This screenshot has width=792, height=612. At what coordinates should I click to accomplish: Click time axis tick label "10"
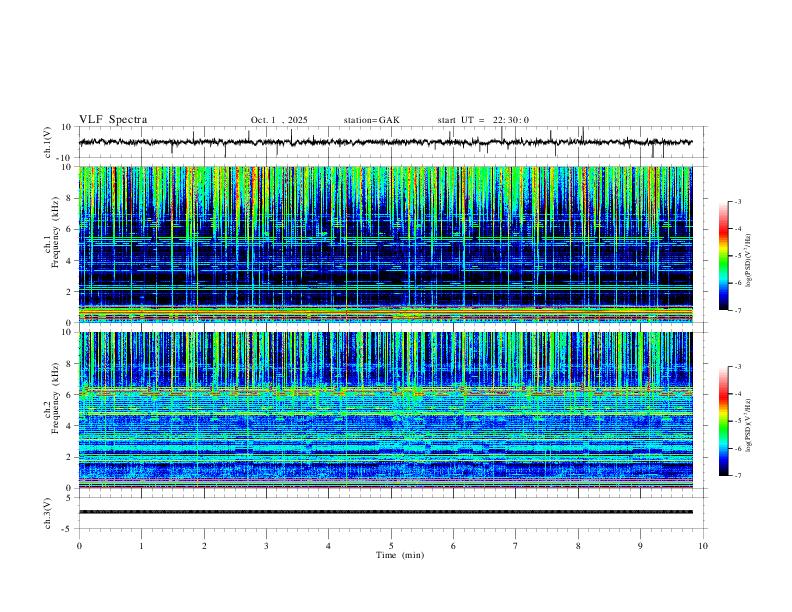(x=703, y=546)
